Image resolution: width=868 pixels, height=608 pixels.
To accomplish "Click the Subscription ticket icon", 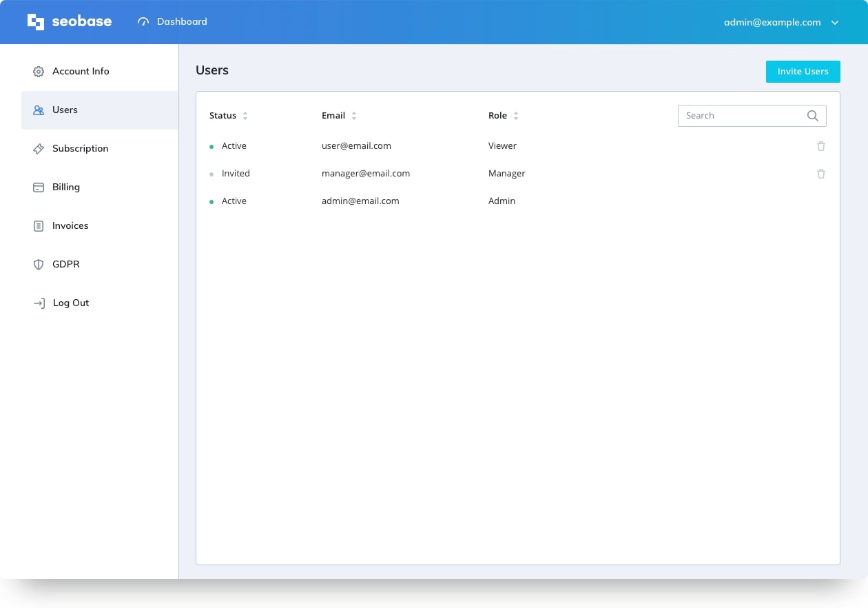I will click(39, 149).
